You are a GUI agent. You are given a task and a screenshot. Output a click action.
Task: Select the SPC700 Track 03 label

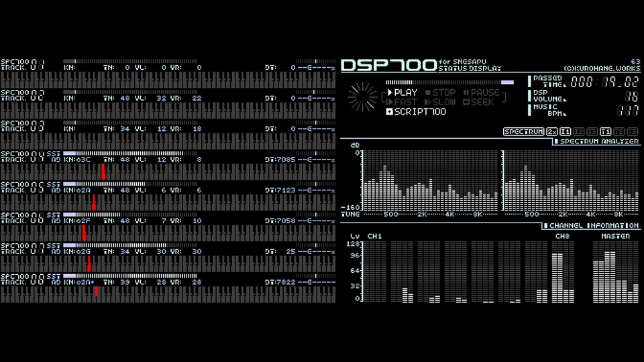tap(23, 126)
